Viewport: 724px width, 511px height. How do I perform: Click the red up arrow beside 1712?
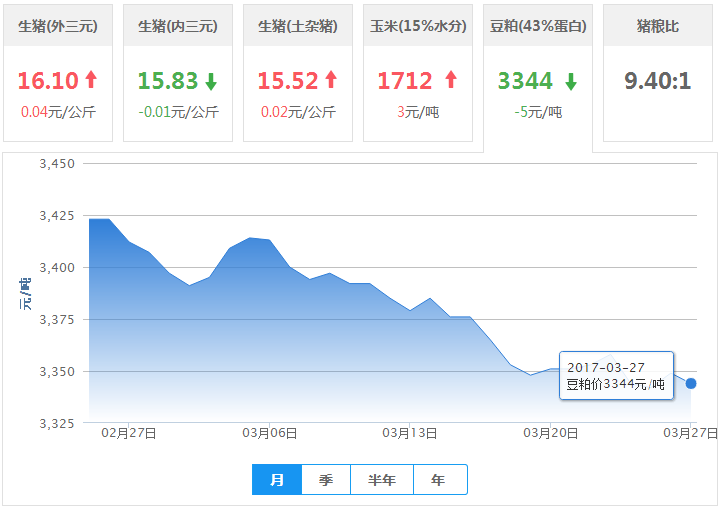(451, 79)
